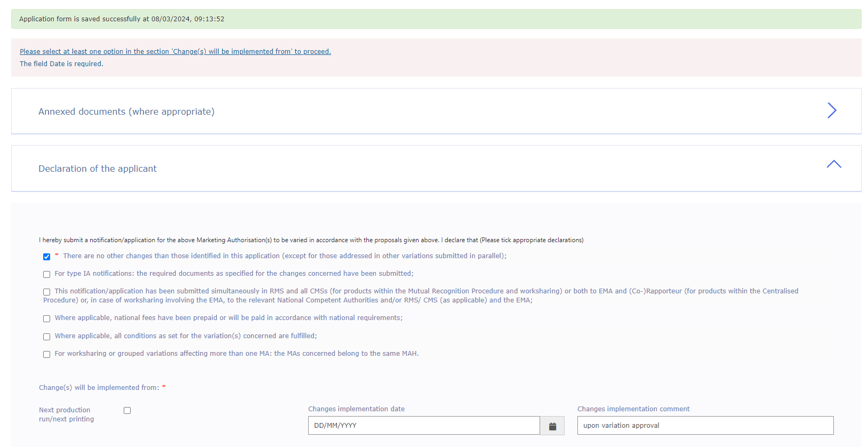Image resolution: width=868 pixels, height=447 pixels.
Task: Collapse Declaration of the applicant using its chevron
Action: (833, 164)
